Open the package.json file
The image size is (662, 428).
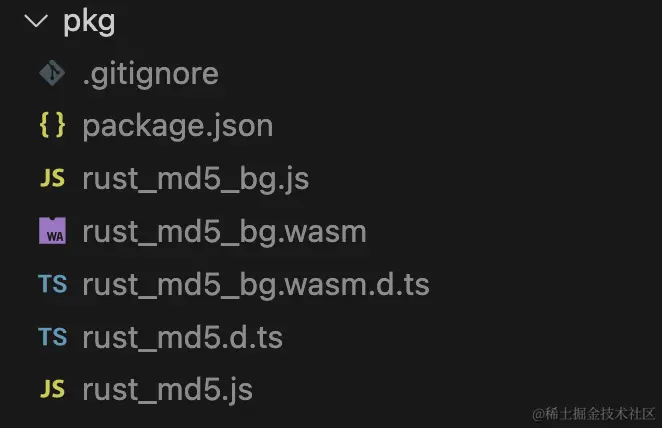click(x=177, y=127)
